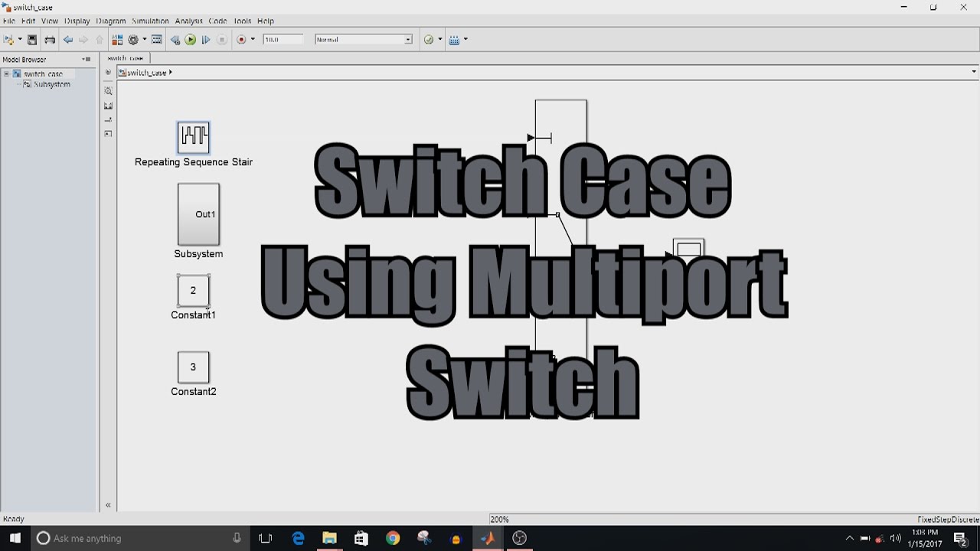Open the Model Explorer toolbar icon

pos(157,40)
